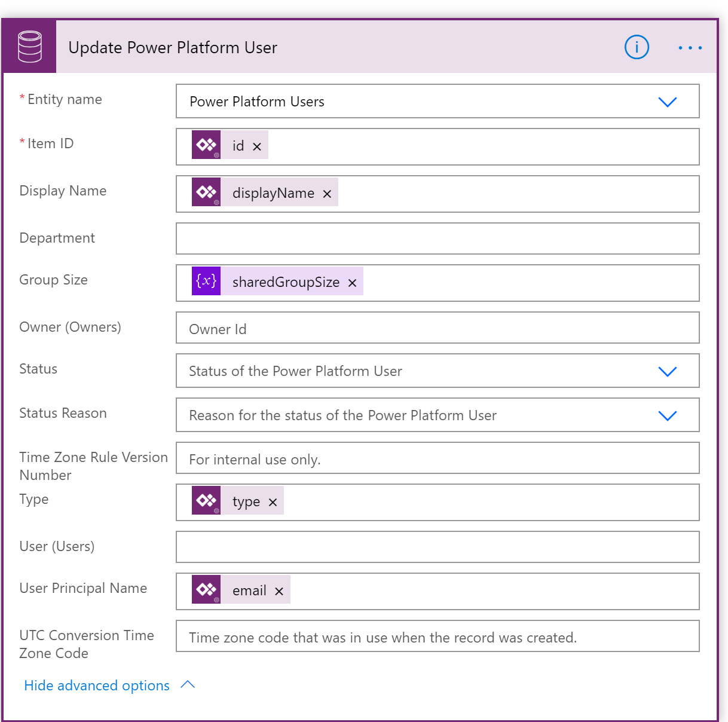Screen dimensions: 728x722
Task: Collapse advanced options via Hide advanced options link
Action: [x=96, y=686]
